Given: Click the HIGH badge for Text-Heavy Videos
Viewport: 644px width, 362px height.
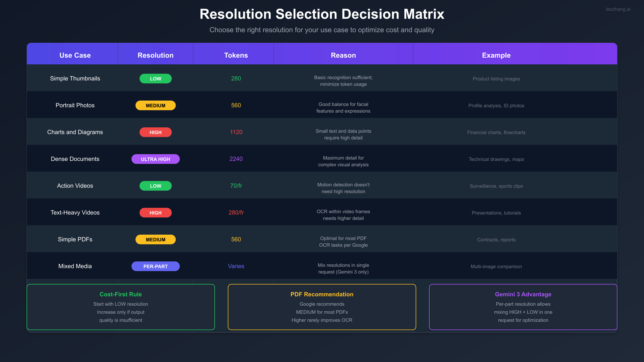Looking at the screenshot, I should coord(155,212).
